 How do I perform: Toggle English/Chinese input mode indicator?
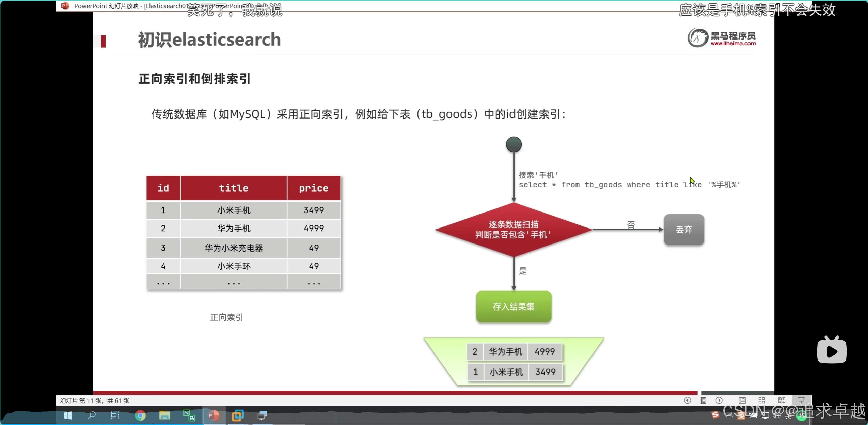tap(788, 415)
